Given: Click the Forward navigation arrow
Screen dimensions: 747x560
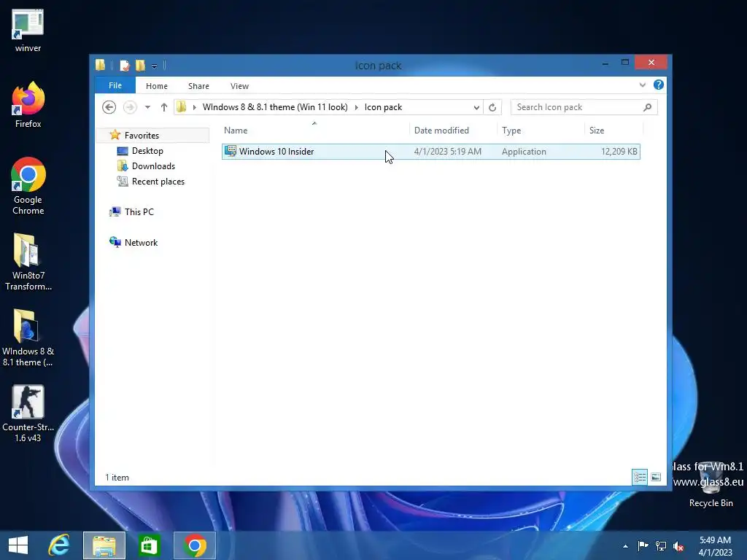Looking at the screenshot, I should point(130,107).
